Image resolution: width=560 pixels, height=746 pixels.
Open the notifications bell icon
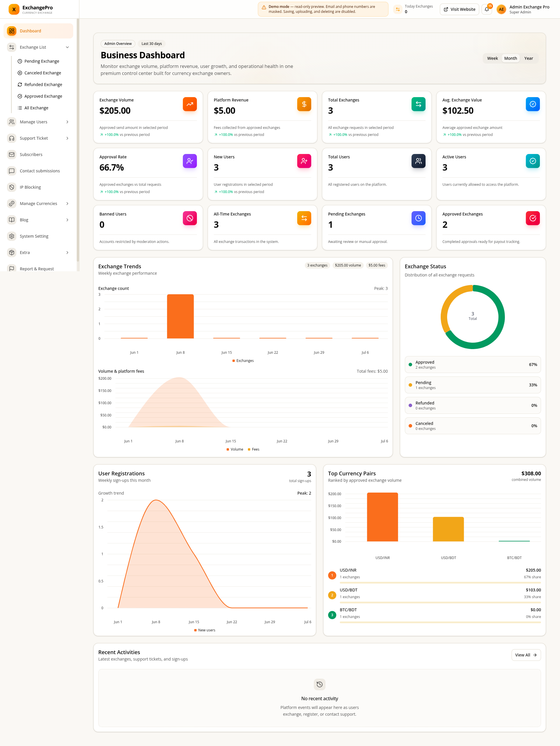(x=487, y=9)
